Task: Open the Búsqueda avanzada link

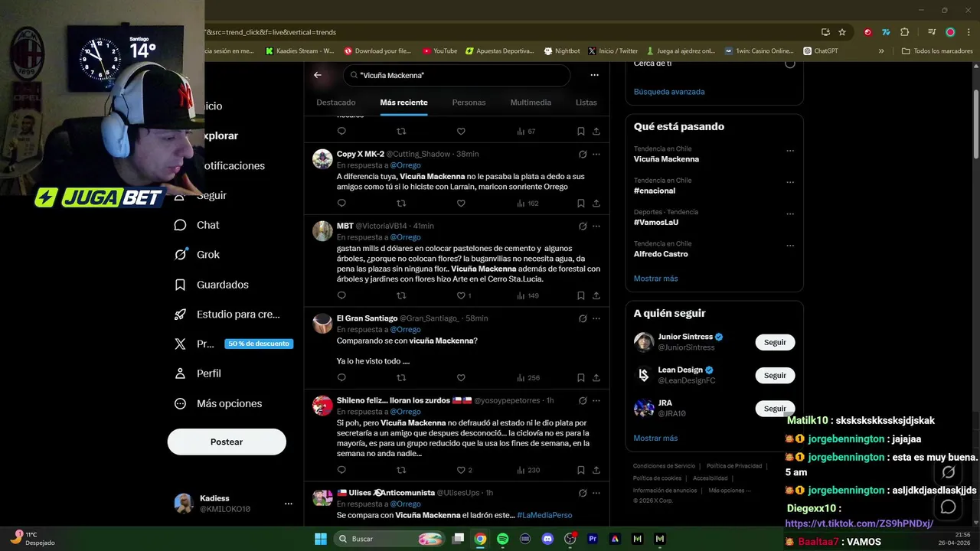Action: [x=669, y=92]
